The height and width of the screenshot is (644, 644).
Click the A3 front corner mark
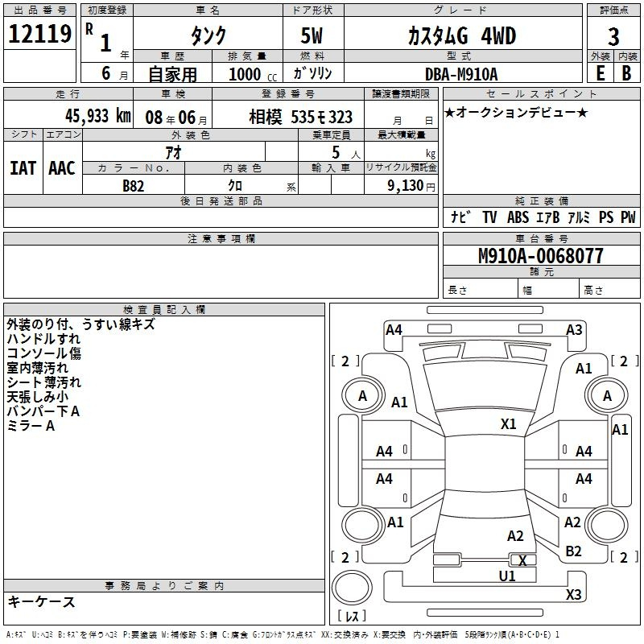pos(574,330)
